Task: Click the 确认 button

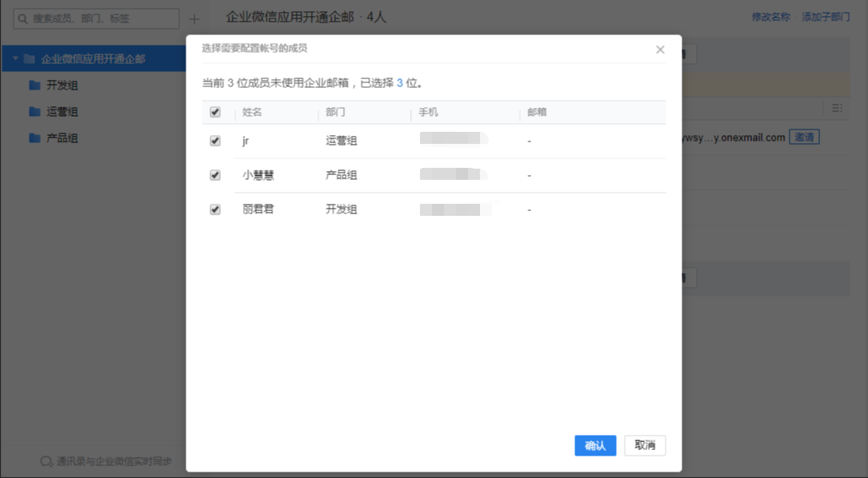Action: point(595,445)
